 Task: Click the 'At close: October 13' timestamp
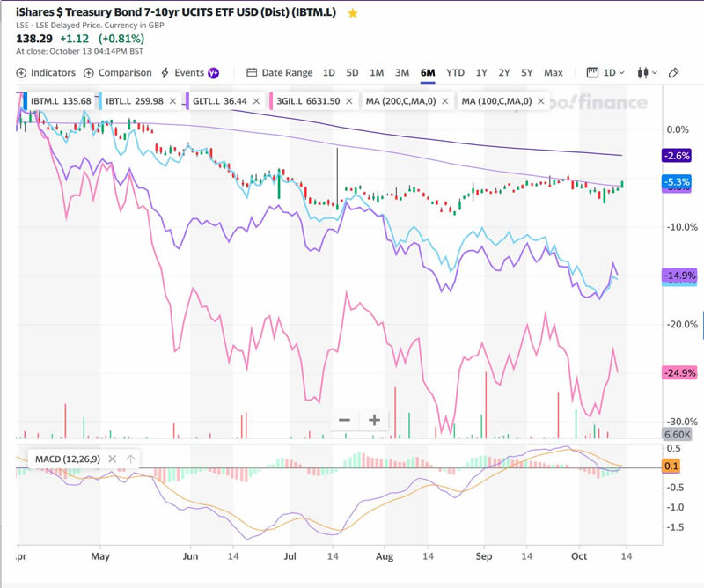coord(79,51)
